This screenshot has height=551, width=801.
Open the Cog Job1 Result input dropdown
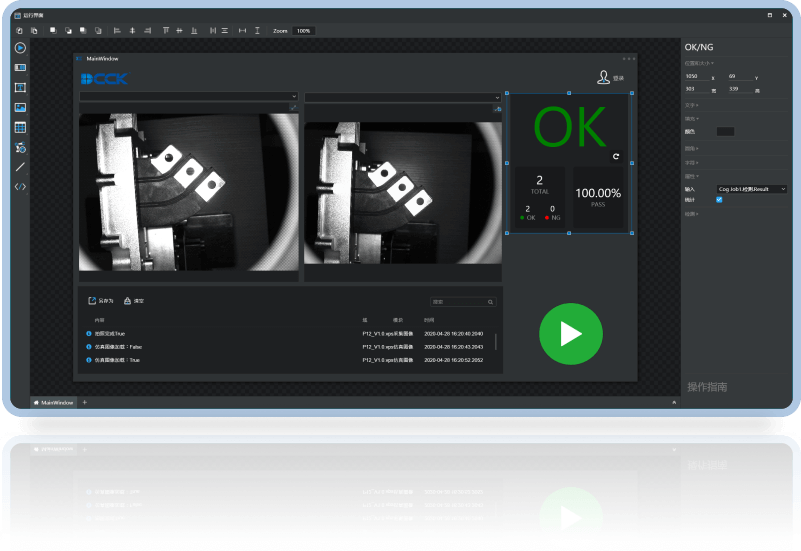[751, 188]
